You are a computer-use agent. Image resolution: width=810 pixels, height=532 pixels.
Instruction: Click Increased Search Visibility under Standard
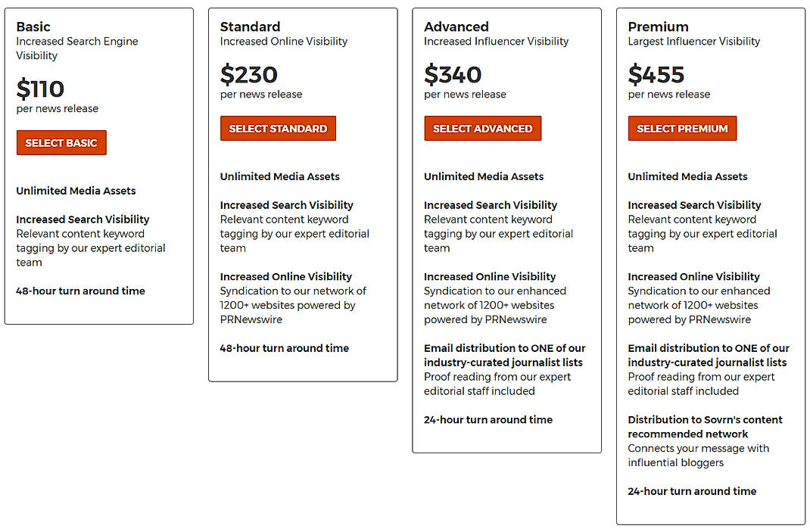[286, 204]
